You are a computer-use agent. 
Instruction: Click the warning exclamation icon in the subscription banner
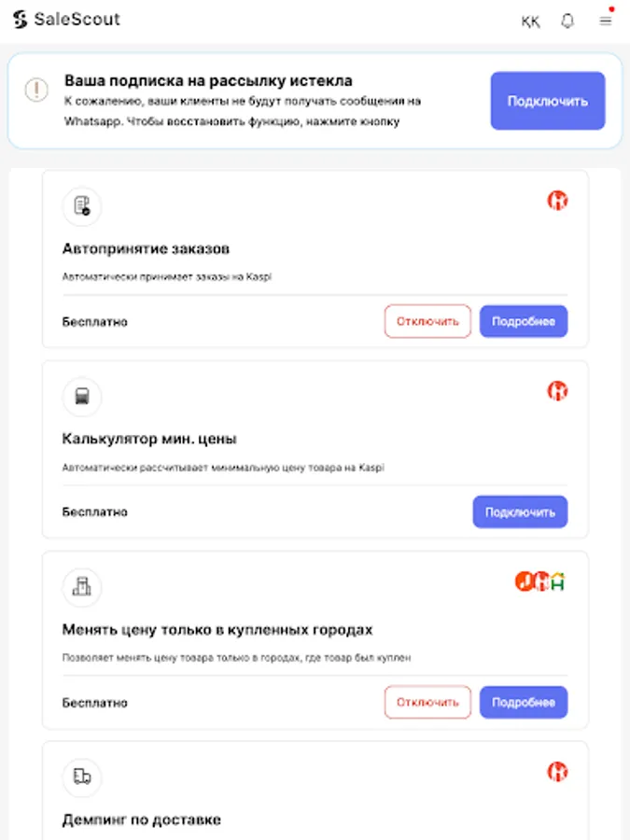pyautogui.click(x=35, y=91)
